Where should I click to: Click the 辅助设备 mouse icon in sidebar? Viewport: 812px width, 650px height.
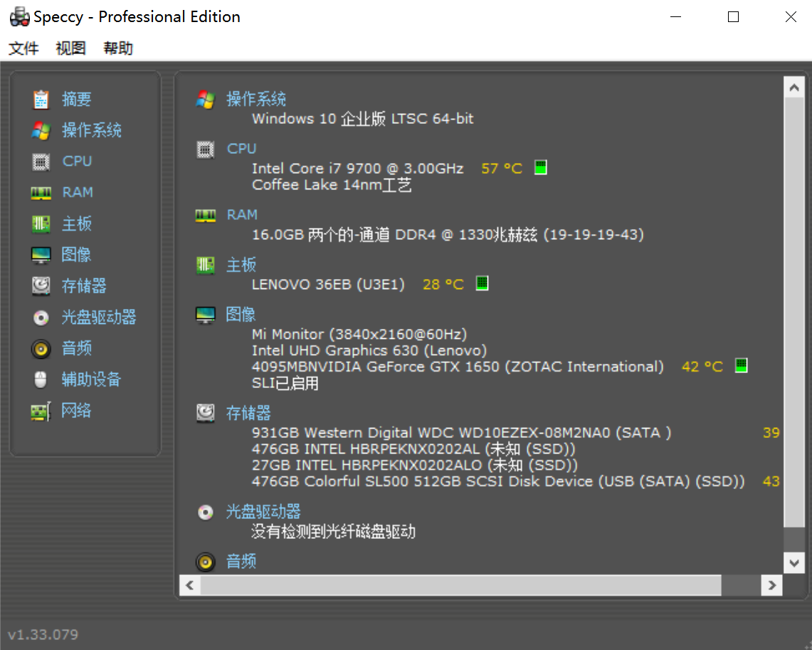pyautogui.click(x=41, y=379)
